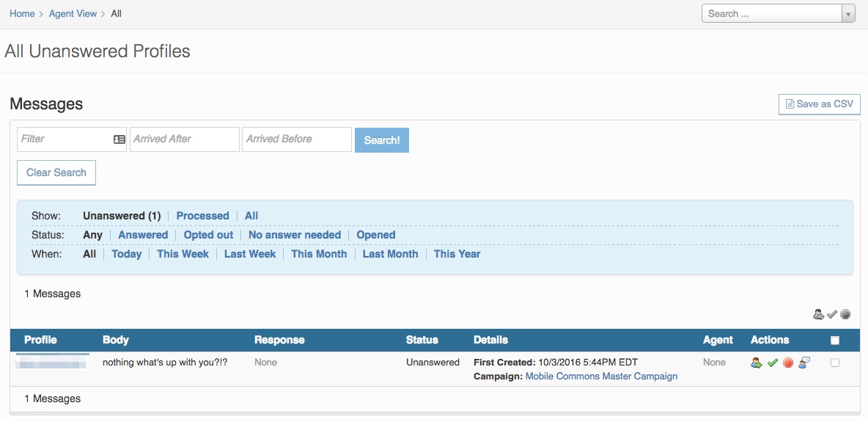Click the All Unanswered Profiles heading
Viewport: 868px width, 422px height.
[x=98, y=51]
